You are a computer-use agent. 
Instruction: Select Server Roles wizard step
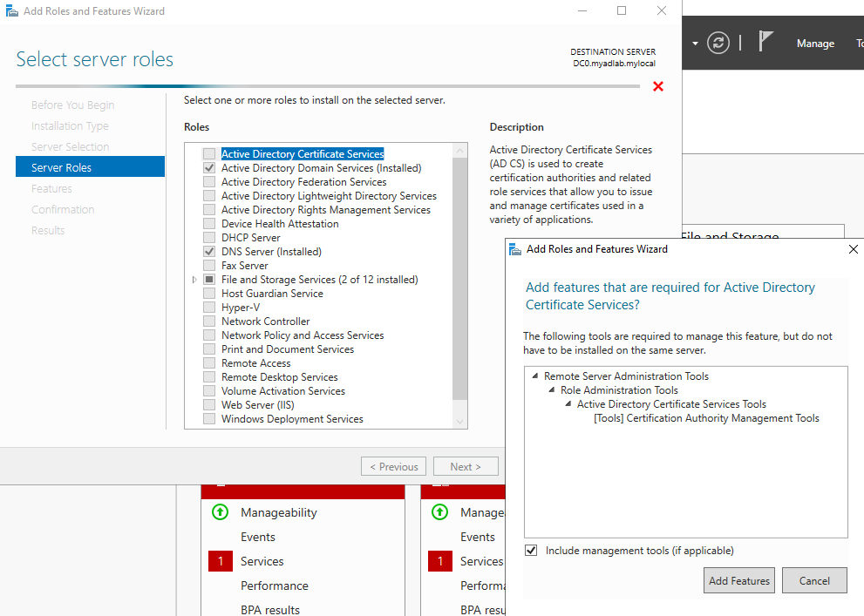pyautogui.click(x=90, y=167)
